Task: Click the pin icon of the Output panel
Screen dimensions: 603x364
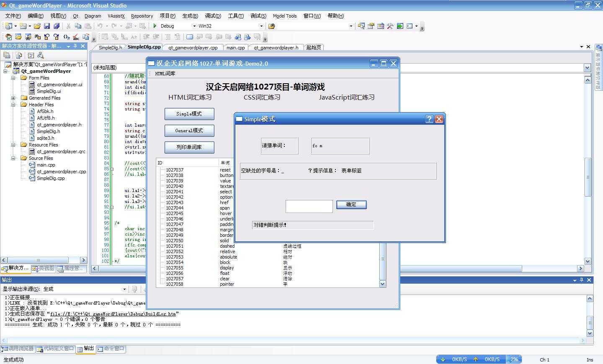Action: [x=582, y=279]
